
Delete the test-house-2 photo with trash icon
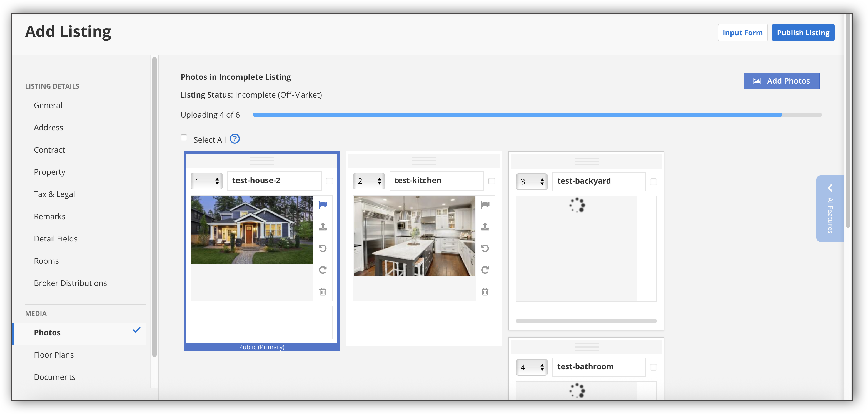point(323,291)
